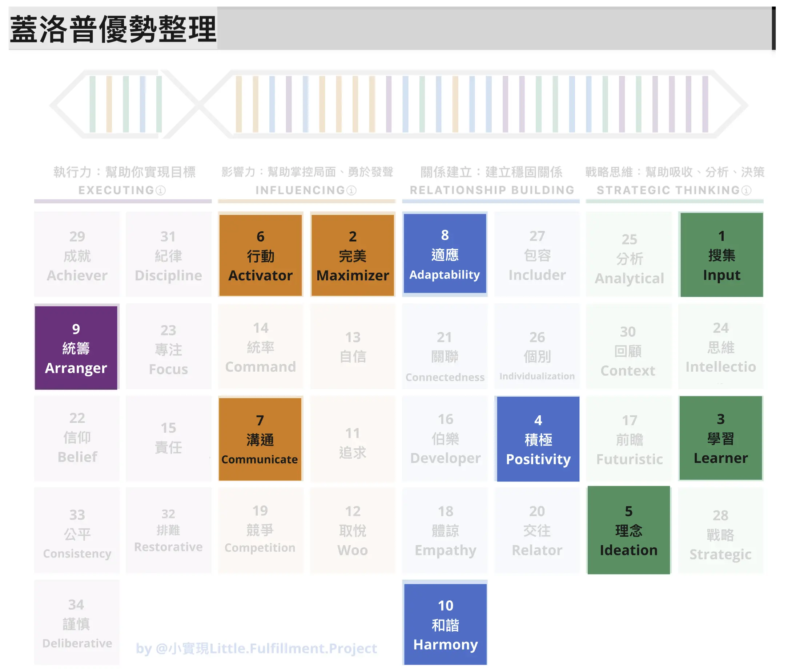Select the INFLUENCING category header
The width and height of the screenshot is (788, 672).
301,190
